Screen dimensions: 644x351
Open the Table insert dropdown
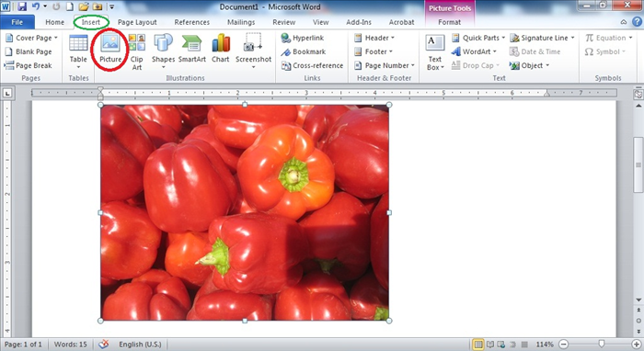[78, 52]
